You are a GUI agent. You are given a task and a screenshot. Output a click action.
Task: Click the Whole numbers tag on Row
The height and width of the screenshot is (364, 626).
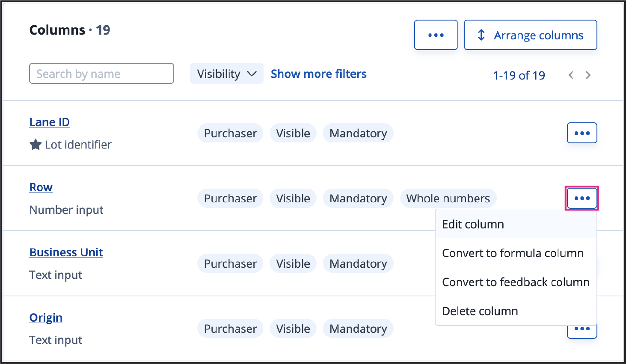pos(448,198)
